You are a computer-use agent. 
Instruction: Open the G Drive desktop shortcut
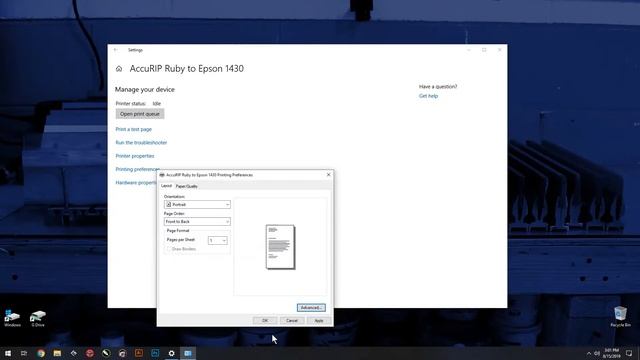(38, 318)
